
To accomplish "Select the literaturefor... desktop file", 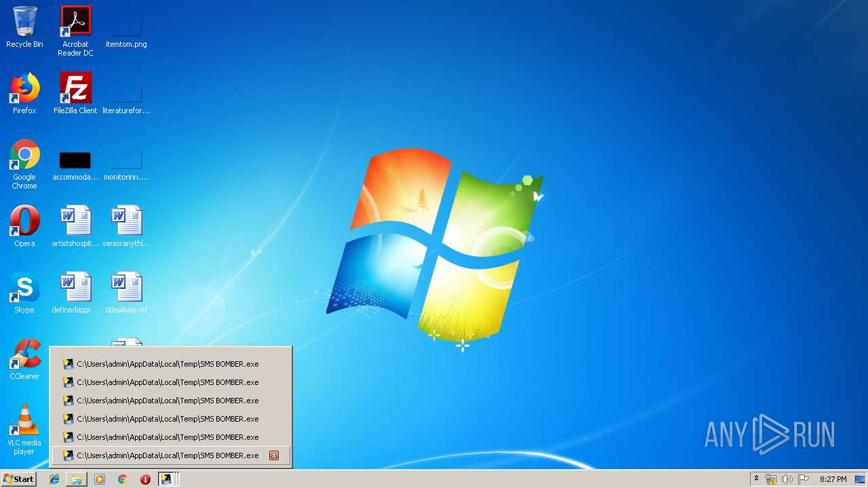I will (126, 98).
